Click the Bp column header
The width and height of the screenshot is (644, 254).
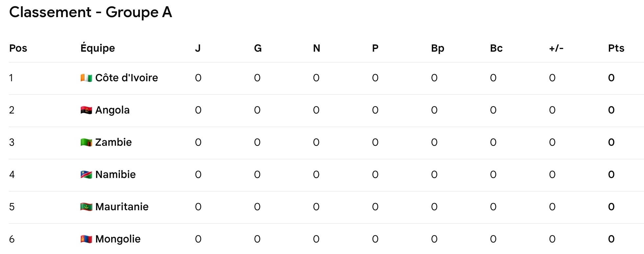pos(437,48)
